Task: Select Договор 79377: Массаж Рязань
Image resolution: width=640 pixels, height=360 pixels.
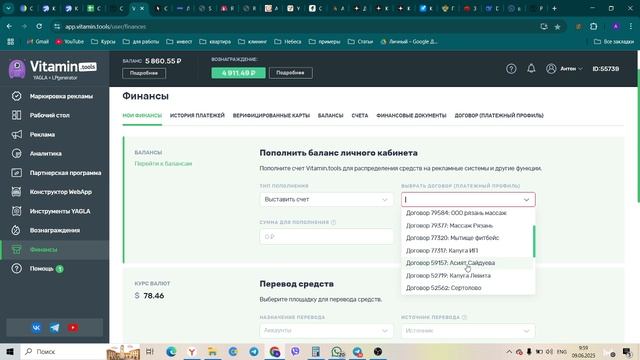Action: coord(468,226)
